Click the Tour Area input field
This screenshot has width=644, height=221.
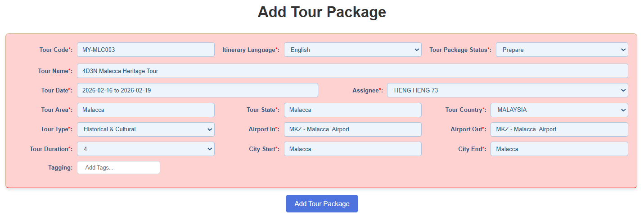[145, 110]
